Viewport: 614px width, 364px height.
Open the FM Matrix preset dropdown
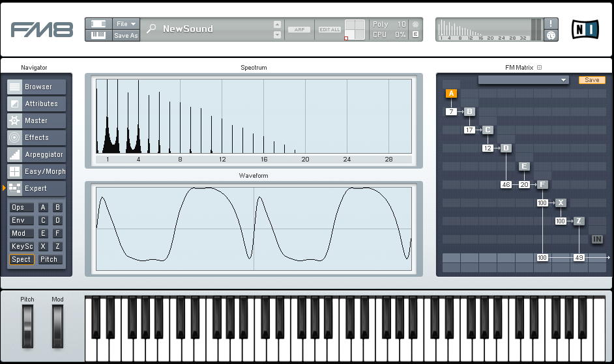[x=524, y=80]
